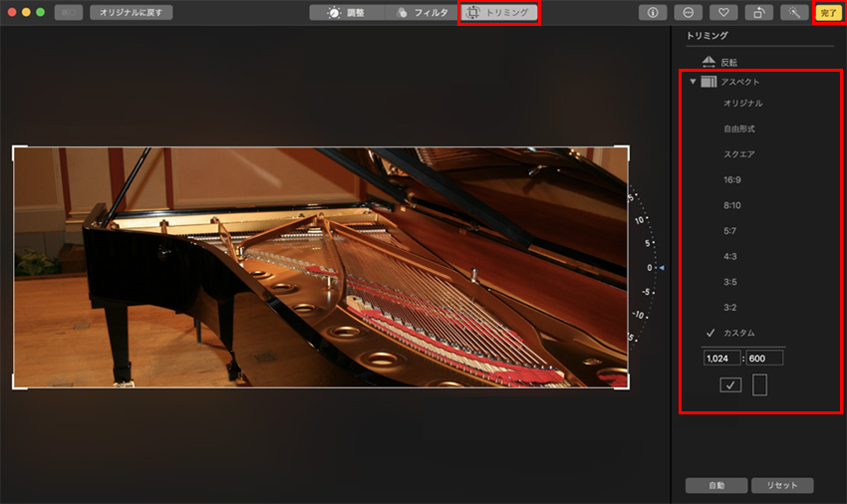847x504 pixels.
Task: Select the トリミング (Crop) tab
Action: coord(499,13)
